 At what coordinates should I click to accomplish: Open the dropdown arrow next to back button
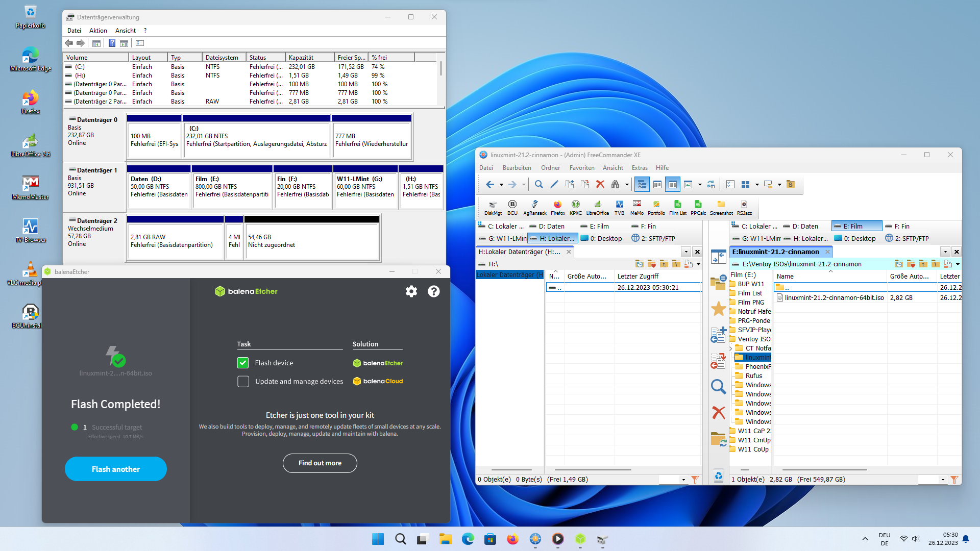pos(501,185)
